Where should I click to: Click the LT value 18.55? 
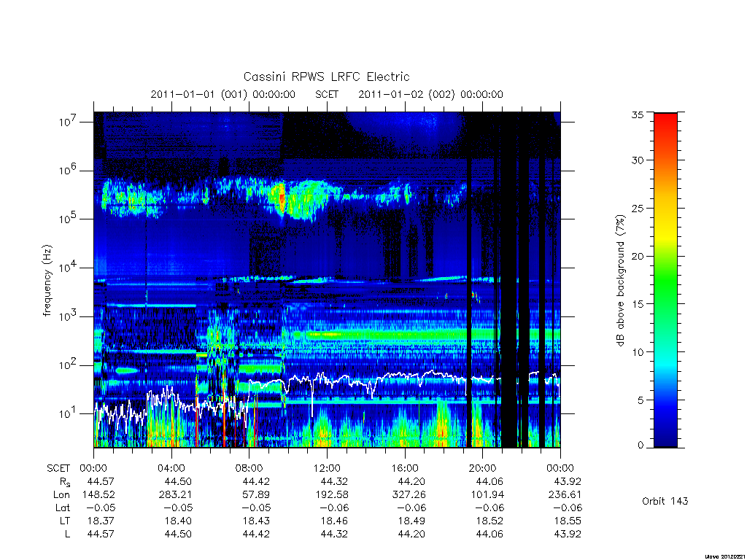568,521
